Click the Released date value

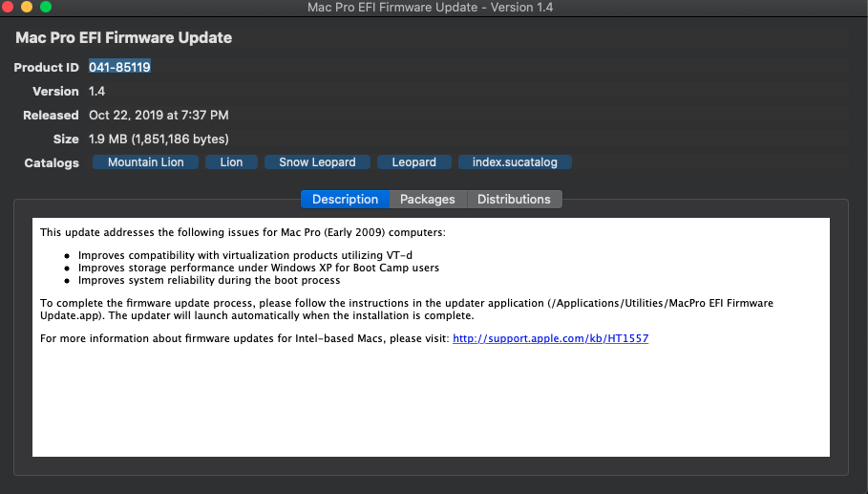tap(159, 115)
